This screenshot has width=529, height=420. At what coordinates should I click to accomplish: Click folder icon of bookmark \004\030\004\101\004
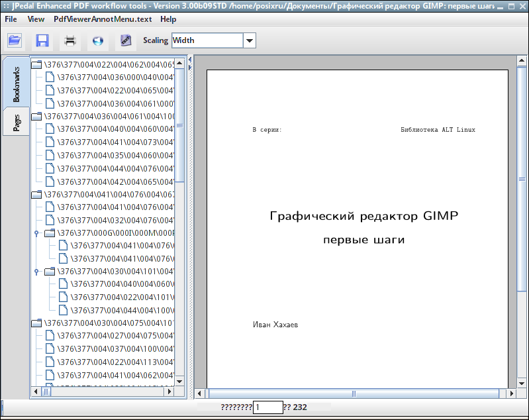pos(50,272)
